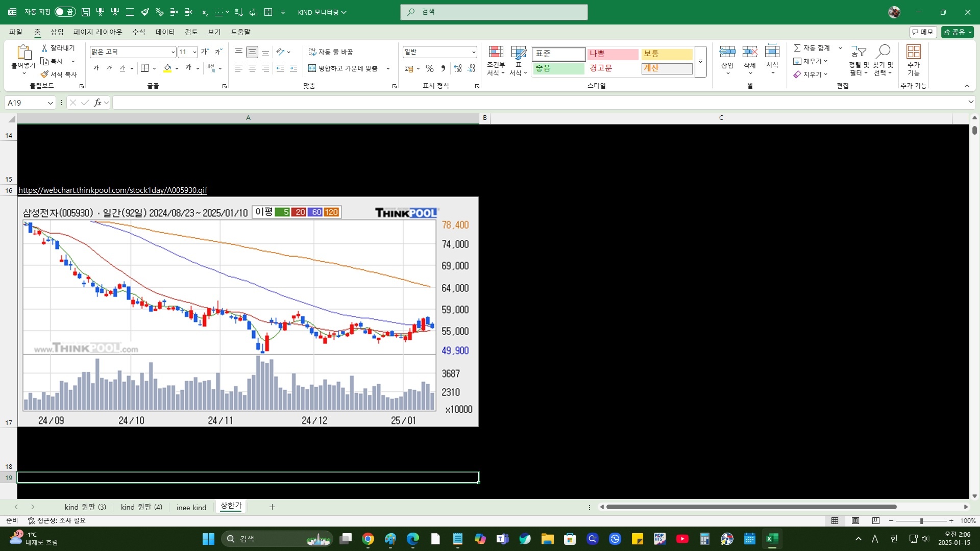This screenshot has height=551, width=980.
Task: Open 표 서식 format as table
Action: (518, 61)
